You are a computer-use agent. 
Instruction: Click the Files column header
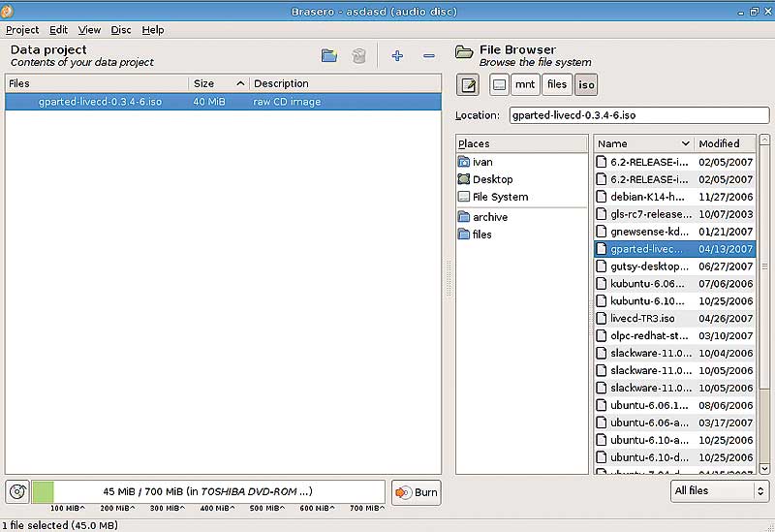pyautogui.click(x=97, y=83)
